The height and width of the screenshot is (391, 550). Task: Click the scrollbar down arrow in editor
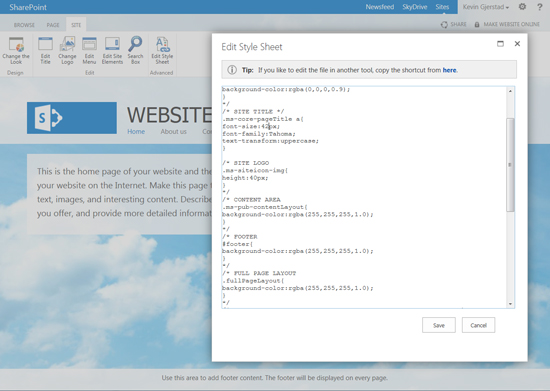tap(510, 304)
